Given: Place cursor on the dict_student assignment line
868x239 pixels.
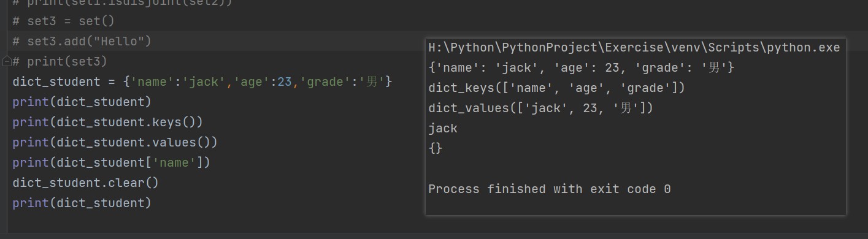Looking at the screenshot, I should point(202,82).
